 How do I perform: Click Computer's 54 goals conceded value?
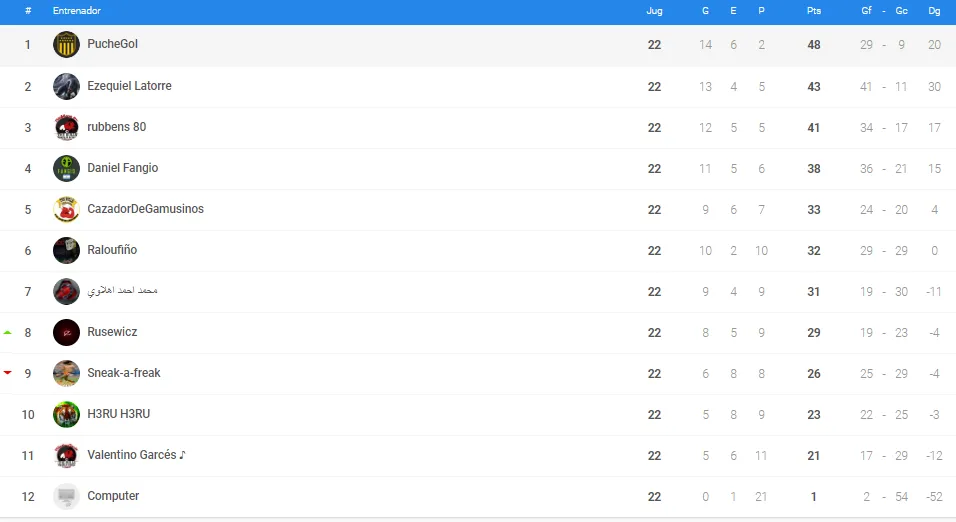click(902, 496)
